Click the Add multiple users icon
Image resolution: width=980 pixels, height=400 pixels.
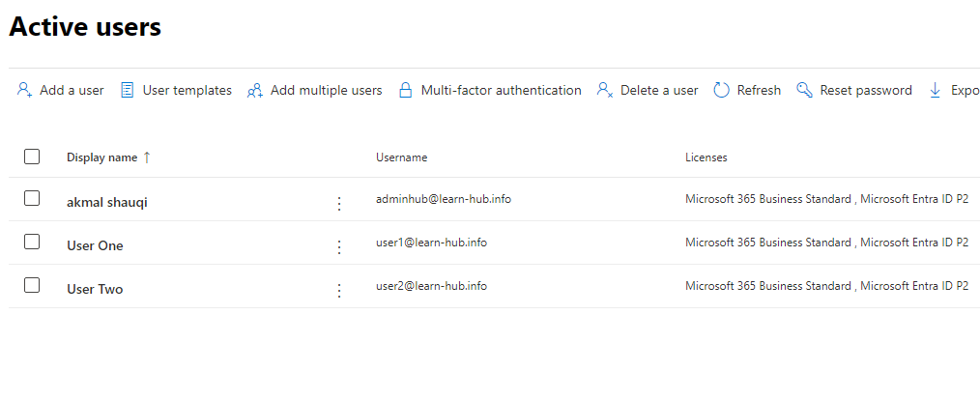pyautogui.click(x=255, y=90)
